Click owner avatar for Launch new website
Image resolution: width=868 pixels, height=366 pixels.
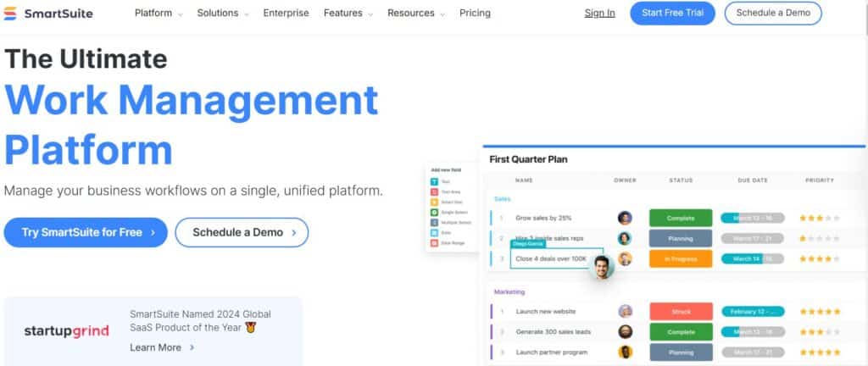click(x=625, y=311)
